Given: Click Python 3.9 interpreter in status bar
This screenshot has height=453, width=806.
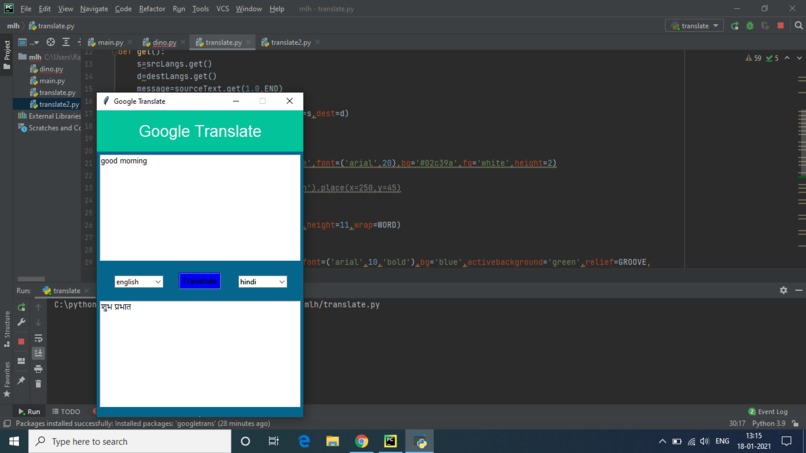Looking at the screenshot, I should tap(768, 423).
